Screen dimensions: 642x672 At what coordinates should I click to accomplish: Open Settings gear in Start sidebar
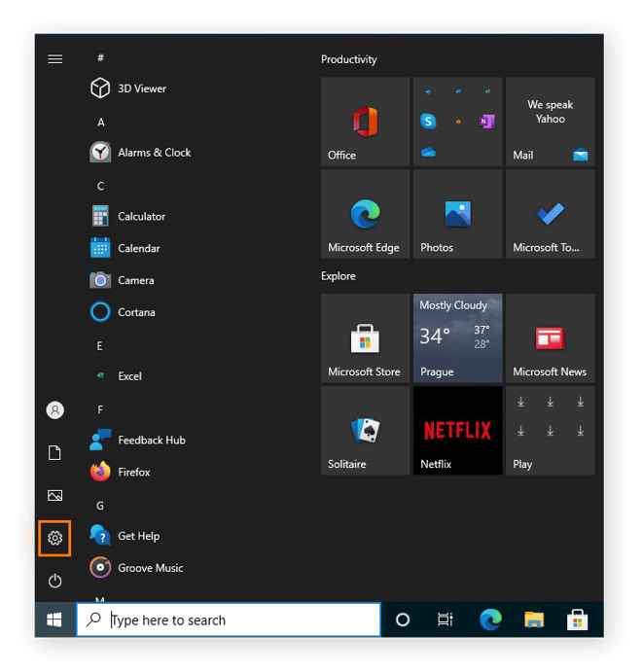tap(54, 538)
